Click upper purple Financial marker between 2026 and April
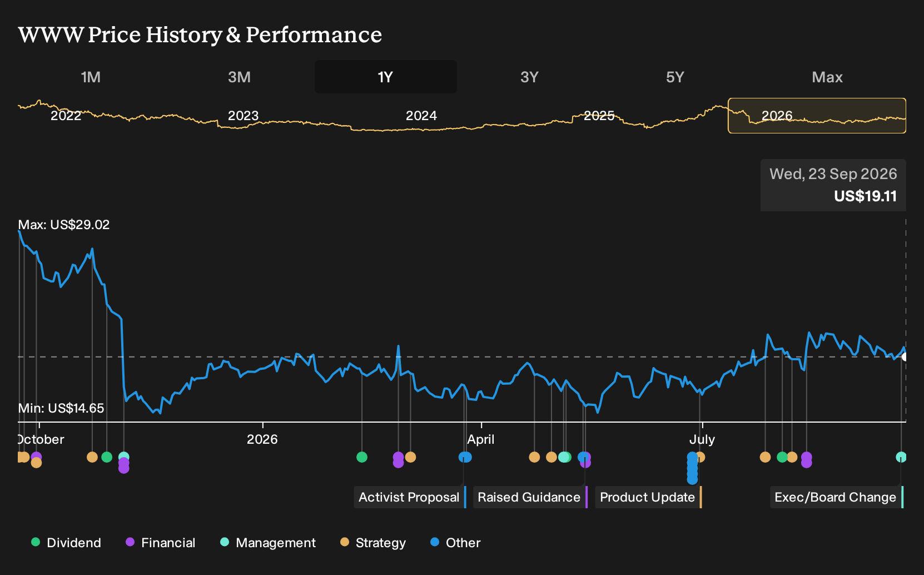The image size is (924, 575). tap(398, 457)
